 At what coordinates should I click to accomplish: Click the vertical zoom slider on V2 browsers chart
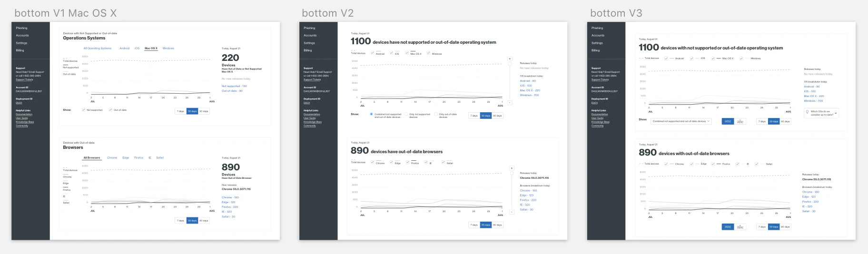tap(512, 190)
